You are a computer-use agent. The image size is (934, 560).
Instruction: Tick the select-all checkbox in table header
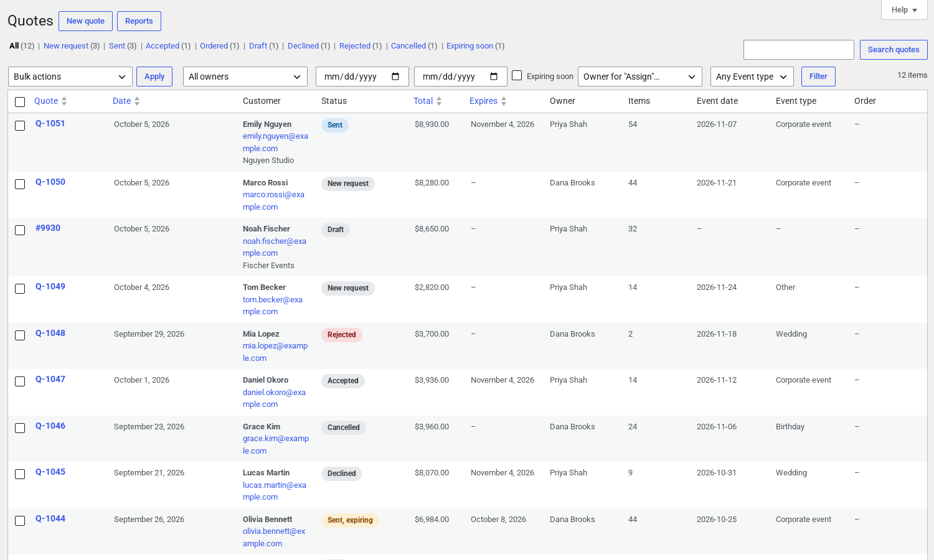click(20, 102)
